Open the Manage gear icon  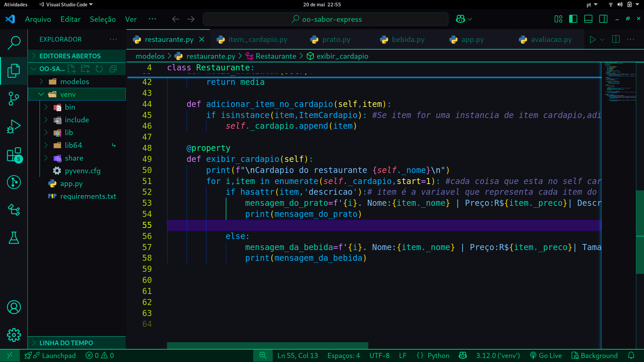click(x=14, y=335)
